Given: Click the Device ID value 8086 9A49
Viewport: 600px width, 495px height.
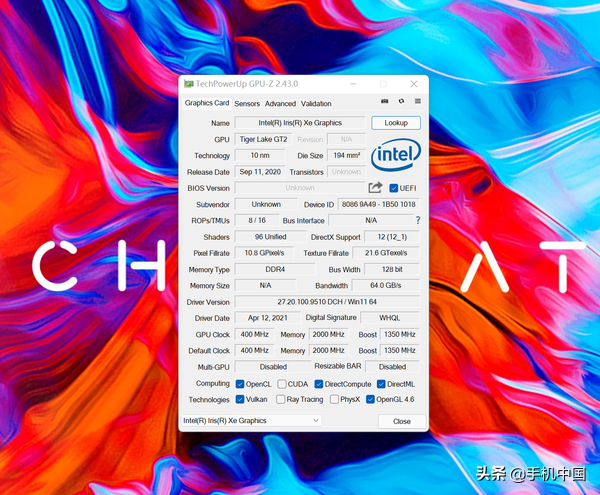Looking at the screenshot, I should point(378,204).
